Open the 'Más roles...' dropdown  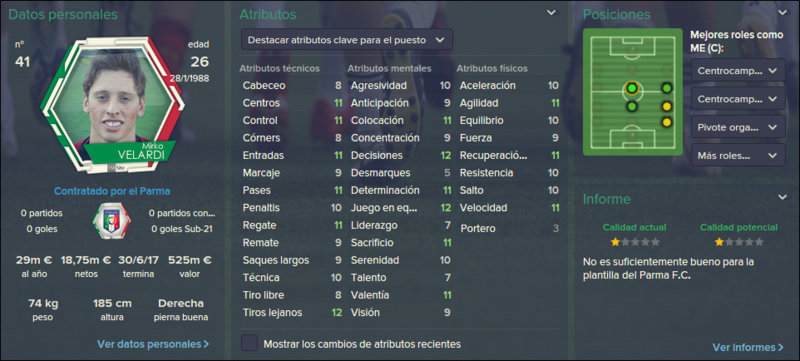click(738, 155)
